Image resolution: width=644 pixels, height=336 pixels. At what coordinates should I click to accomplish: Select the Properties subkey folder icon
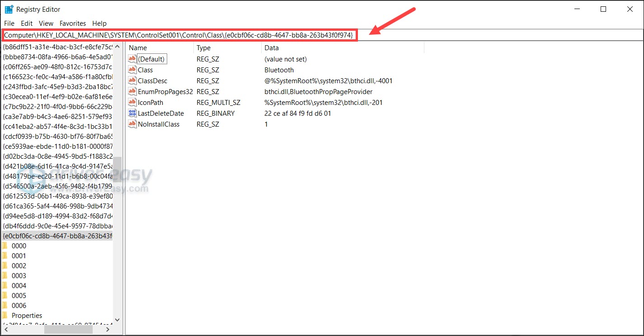[x=5, y=316]
